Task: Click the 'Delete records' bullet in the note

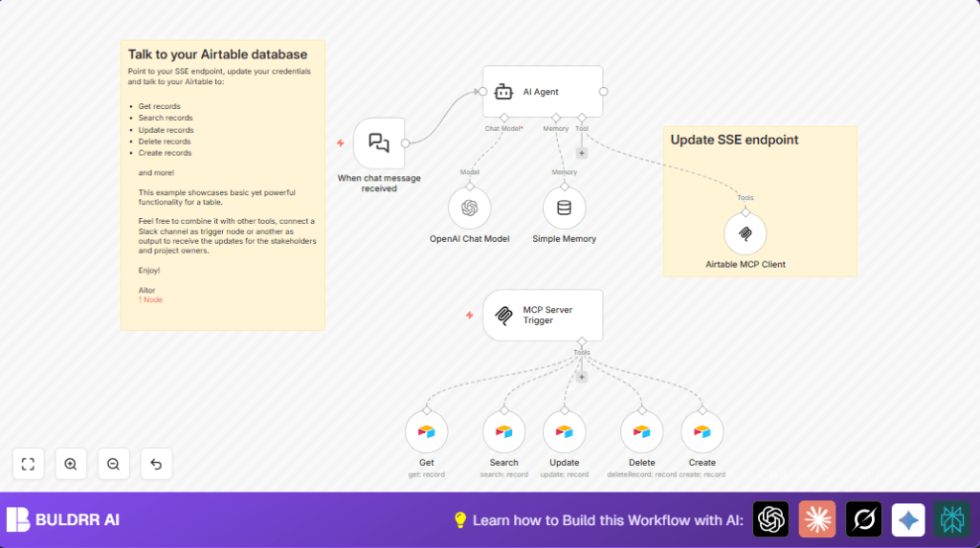Action: pos(165,142)
